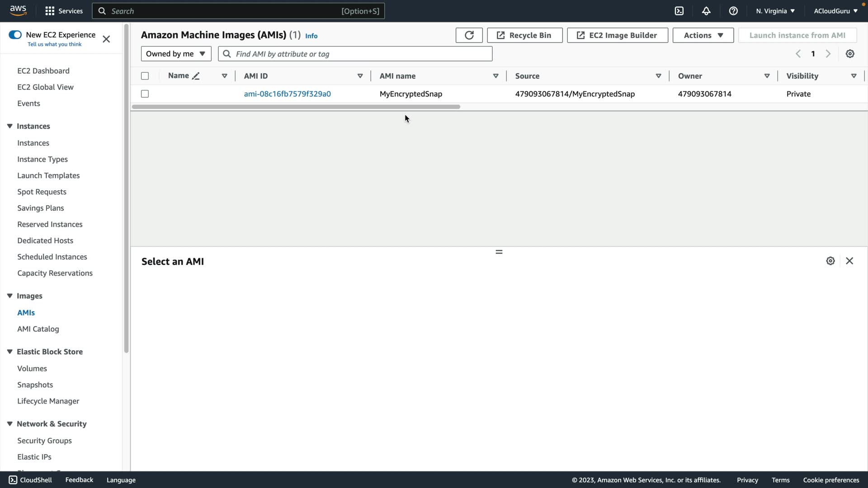
Task: Click the AWS logo home icon
Action: point(18,10)
